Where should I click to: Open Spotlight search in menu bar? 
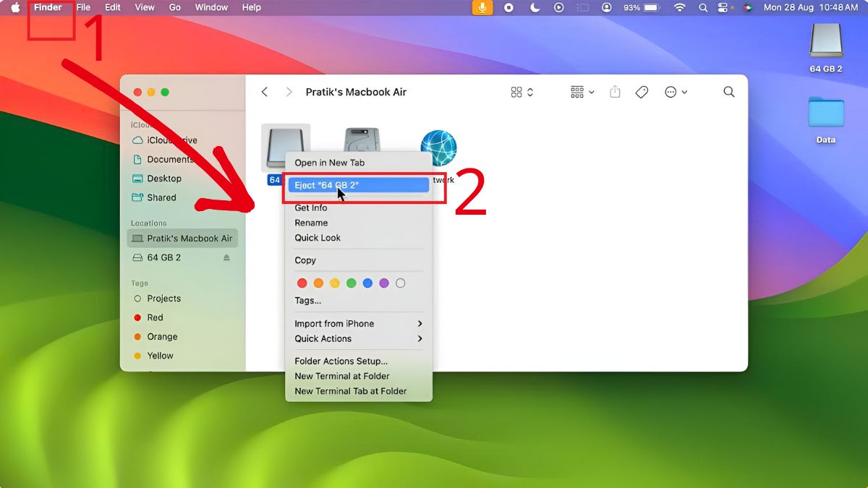click(703, 7)
